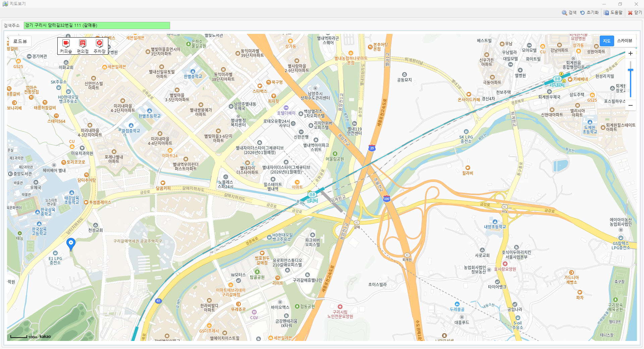Viewport: 644px width, 349px height.
Task: Switch to 스카이뷰 satellite view
Action: 624,41
